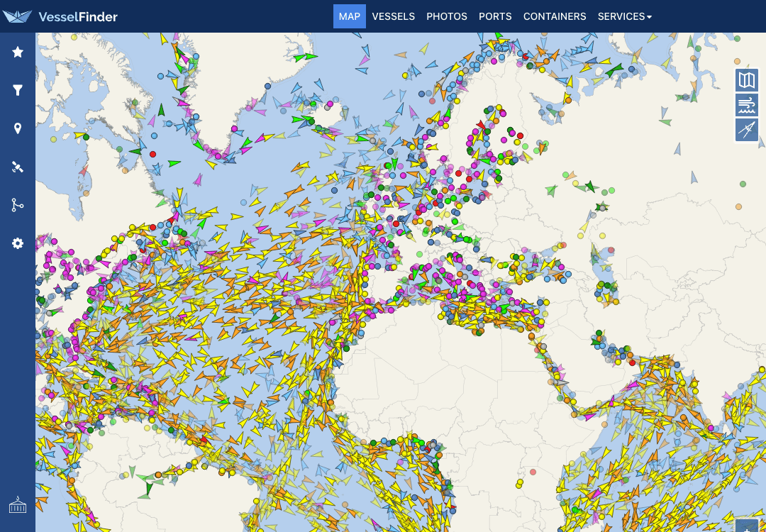Click the location pin icon in sidebar

click(18, 128)
